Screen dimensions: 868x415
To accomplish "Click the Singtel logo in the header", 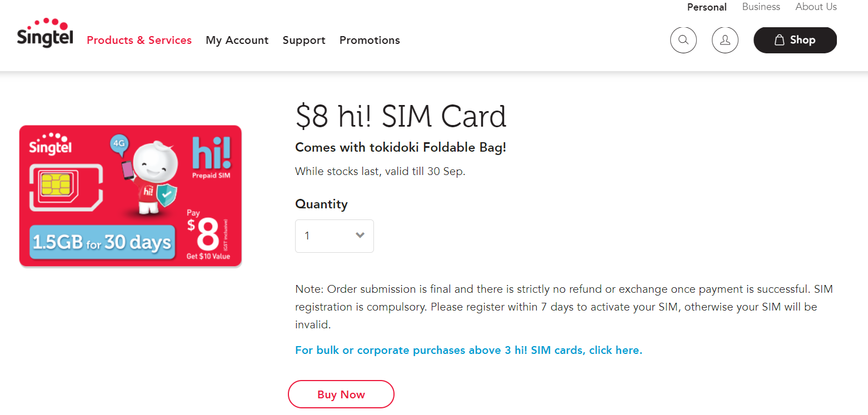I will coord(45,33).
